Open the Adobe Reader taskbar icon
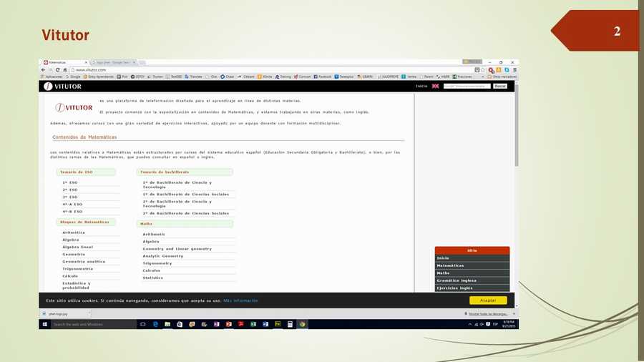Screen dimensions: 644x362 click(241, 324)
